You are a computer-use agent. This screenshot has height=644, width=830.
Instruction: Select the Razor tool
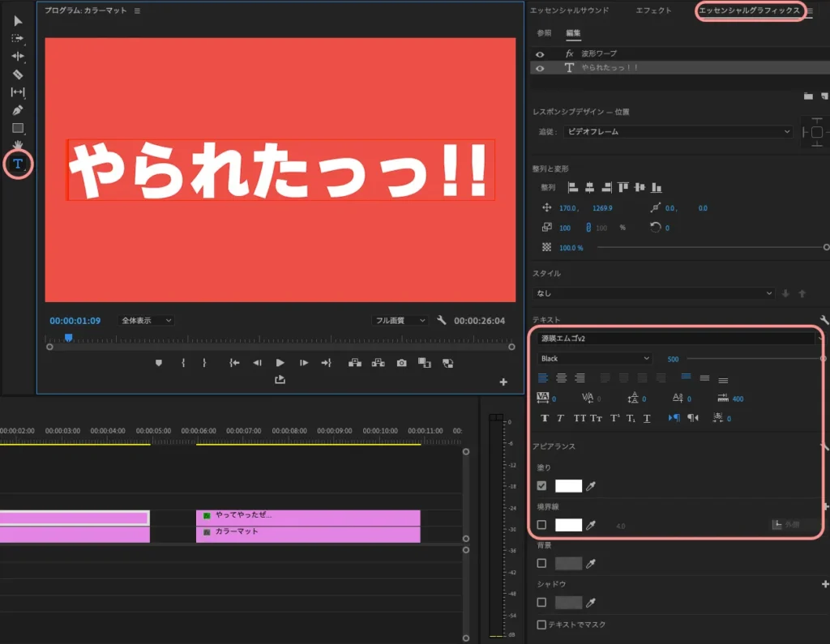(18, 75)
